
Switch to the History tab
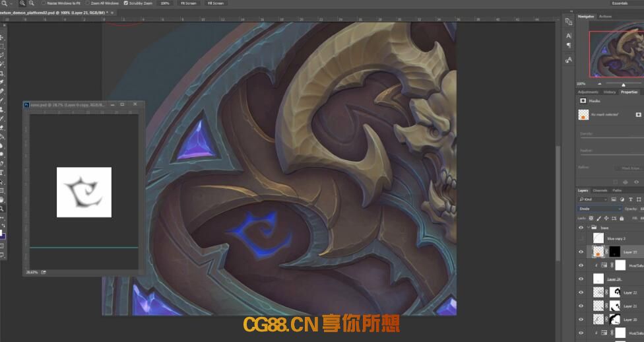click(610, 92)
